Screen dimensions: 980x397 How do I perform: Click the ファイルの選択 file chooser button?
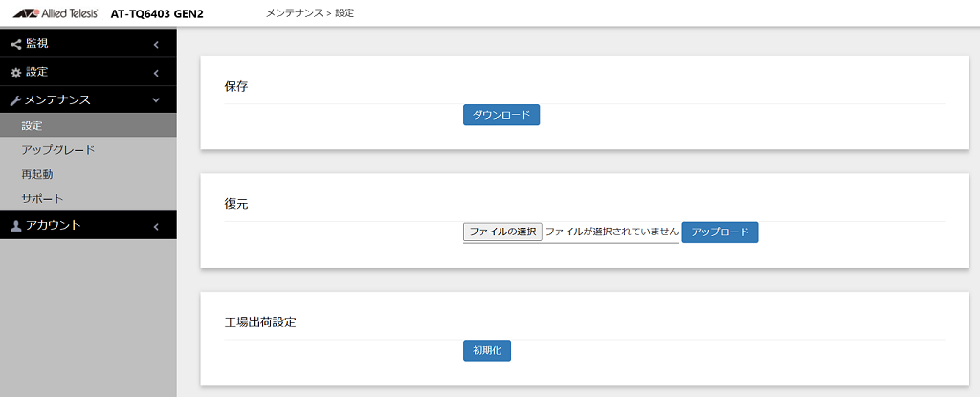point(502,232)
